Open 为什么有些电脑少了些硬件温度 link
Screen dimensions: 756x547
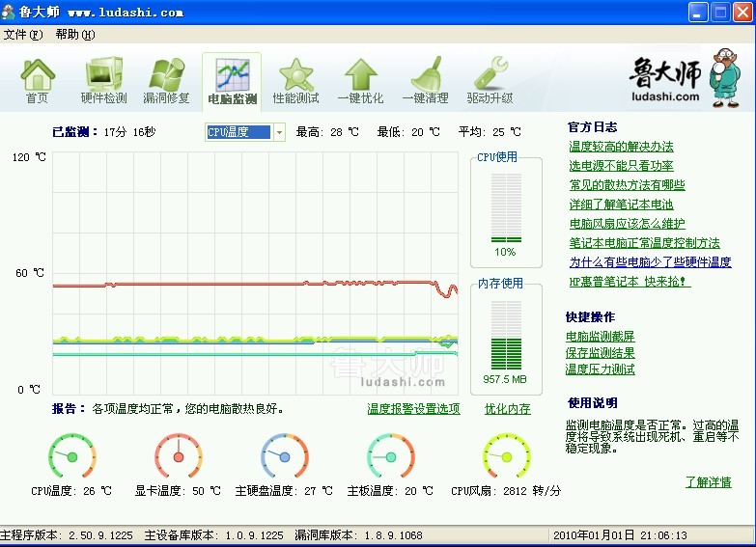click(650, 262)
